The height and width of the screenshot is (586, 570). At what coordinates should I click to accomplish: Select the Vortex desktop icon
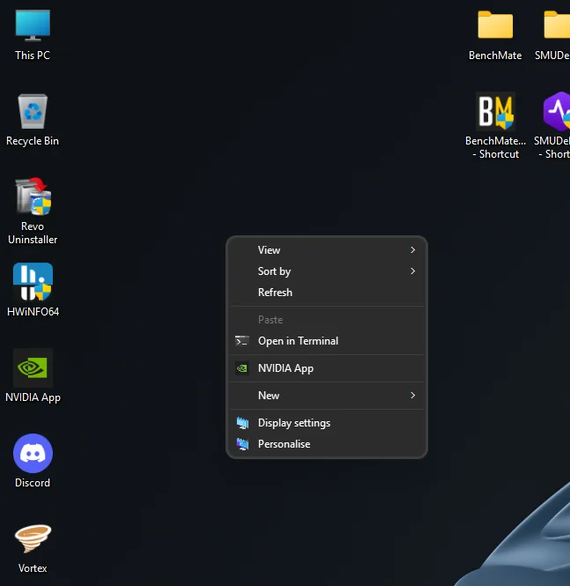(x=33, y=538)
